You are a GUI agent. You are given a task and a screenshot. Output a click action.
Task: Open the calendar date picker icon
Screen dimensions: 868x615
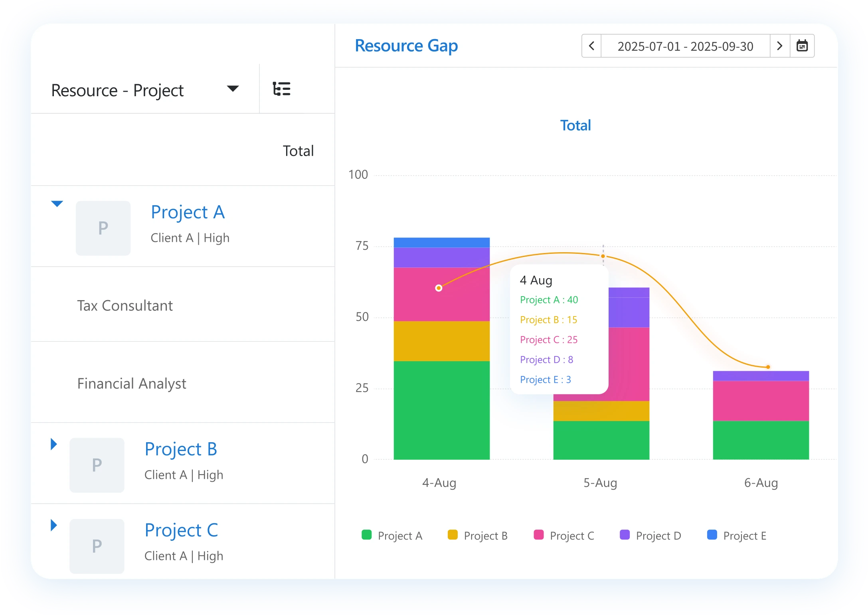click(x=802, y=46)
